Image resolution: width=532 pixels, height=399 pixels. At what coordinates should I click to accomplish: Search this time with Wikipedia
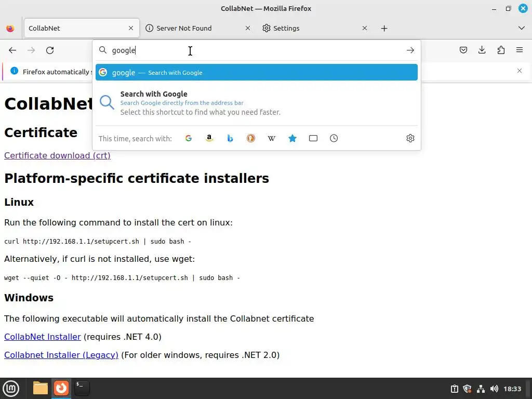click(x=271, y=138)
